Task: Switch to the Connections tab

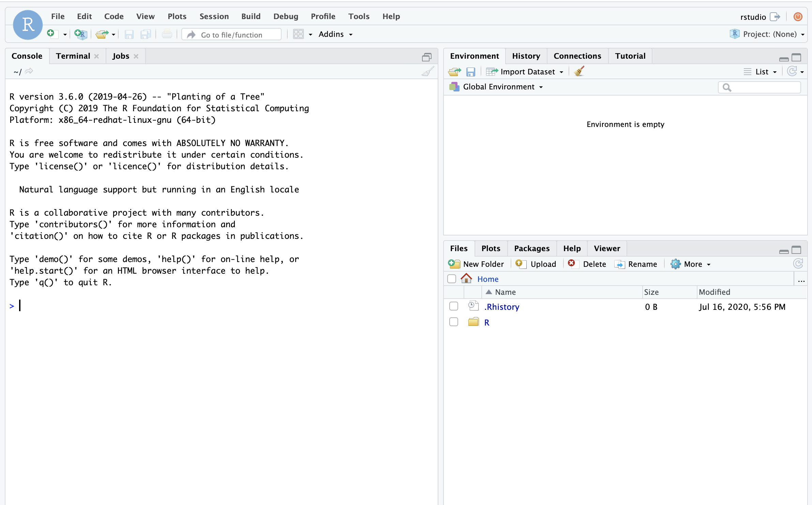Action: (x=577, y=56)
